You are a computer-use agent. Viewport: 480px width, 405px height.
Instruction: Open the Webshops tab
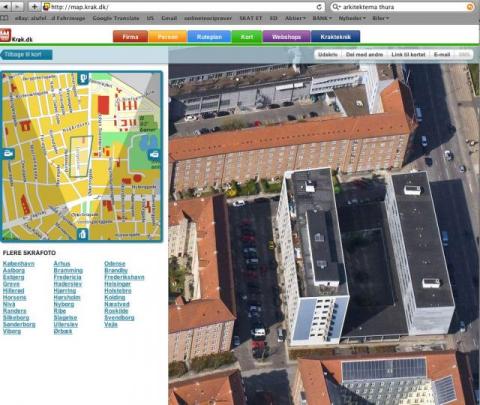click(286, 37)
